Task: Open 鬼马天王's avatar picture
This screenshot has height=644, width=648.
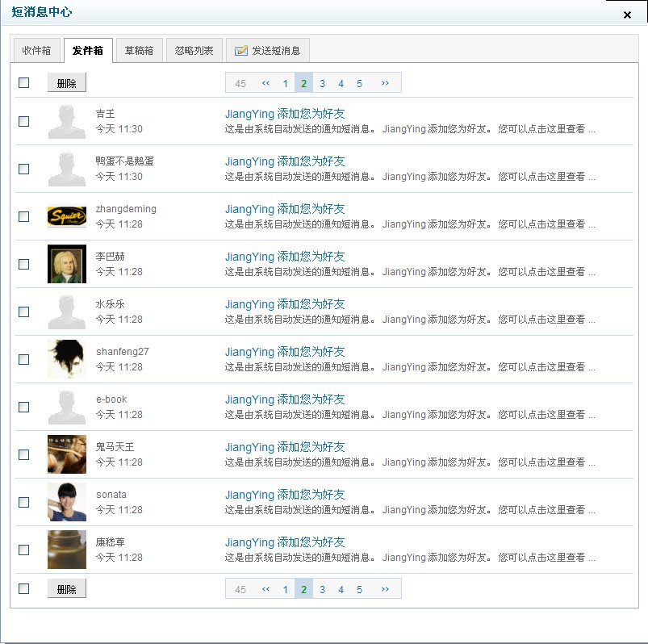Action: (66, 454)
